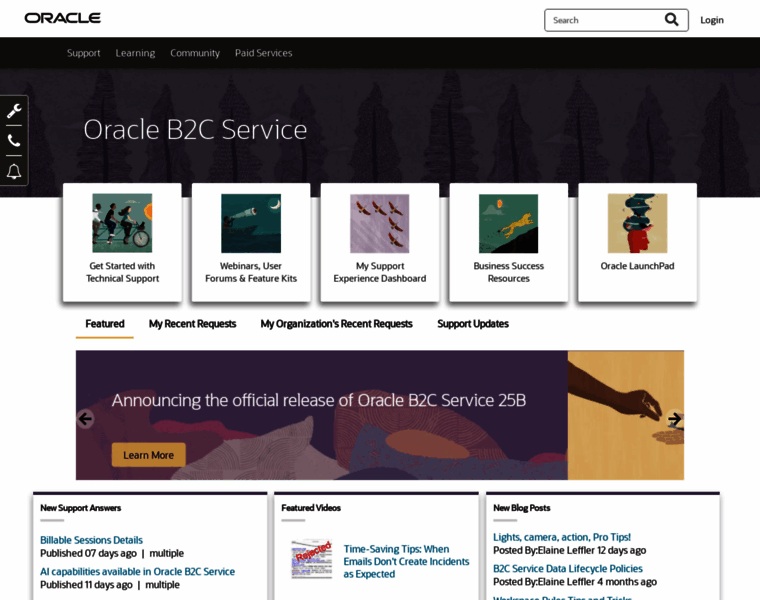Click the phone icon in side panel
The width and height of the screenshot is (760, 600).
[x=14, y=141]
